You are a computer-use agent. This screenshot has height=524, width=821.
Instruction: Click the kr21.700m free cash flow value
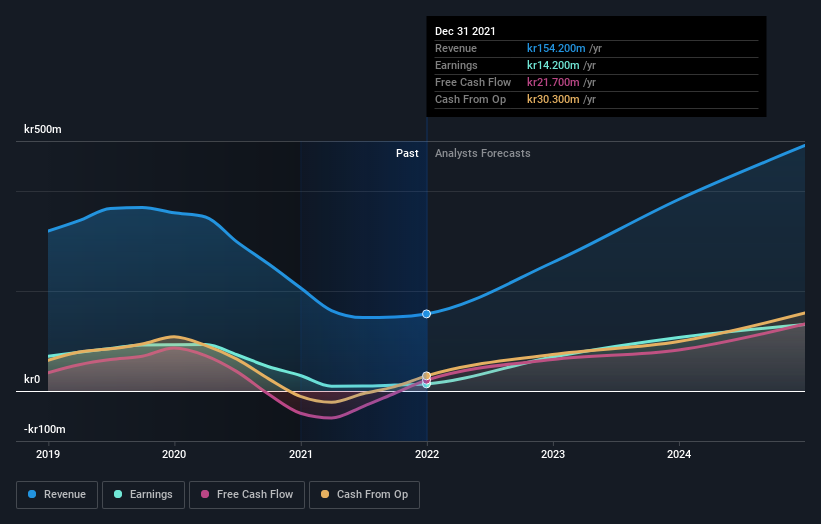(553, 82)
